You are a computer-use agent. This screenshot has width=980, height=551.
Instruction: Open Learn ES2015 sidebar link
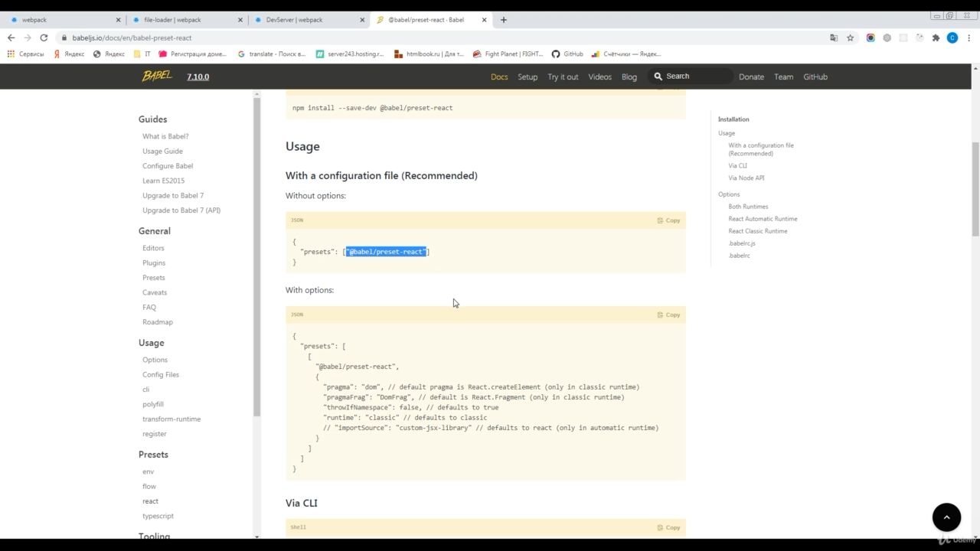tap(163, 181)
